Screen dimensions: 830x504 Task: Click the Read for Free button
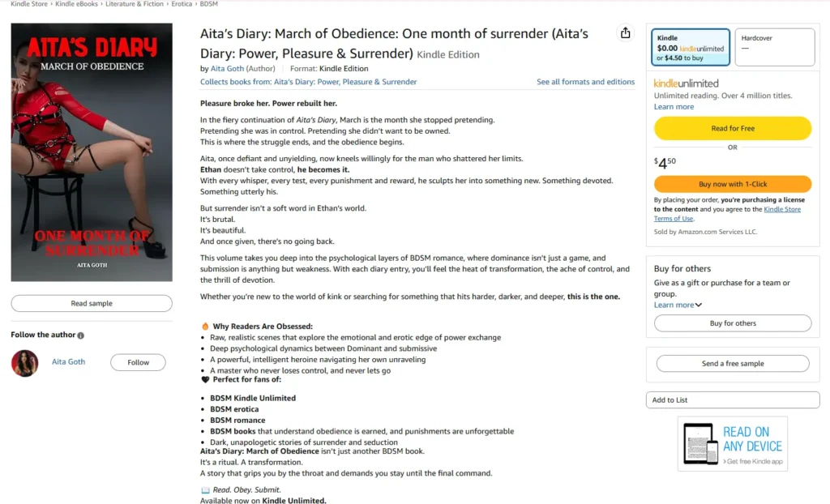pyautogui.click(x=732, y=128)
